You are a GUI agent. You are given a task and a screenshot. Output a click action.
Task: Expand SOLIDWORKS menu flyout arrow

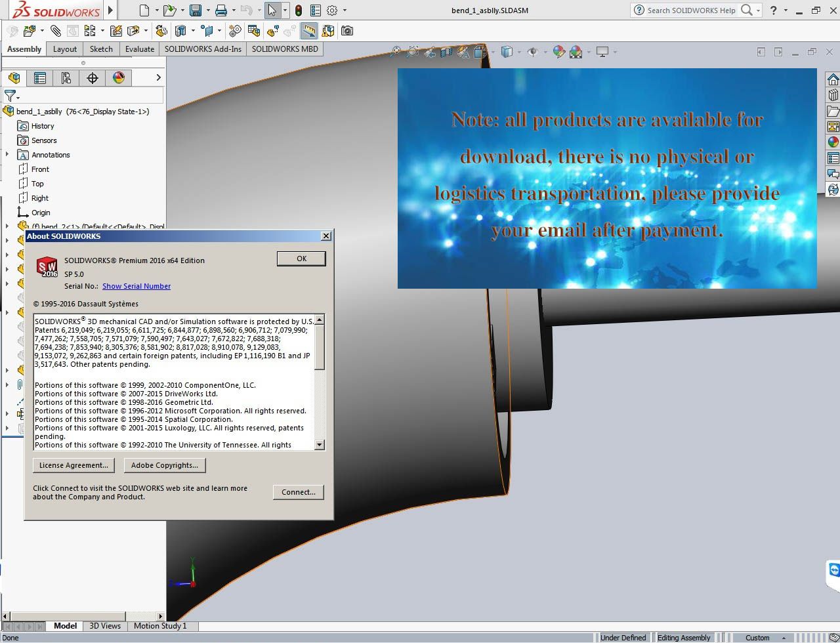(x=110, y=10)
